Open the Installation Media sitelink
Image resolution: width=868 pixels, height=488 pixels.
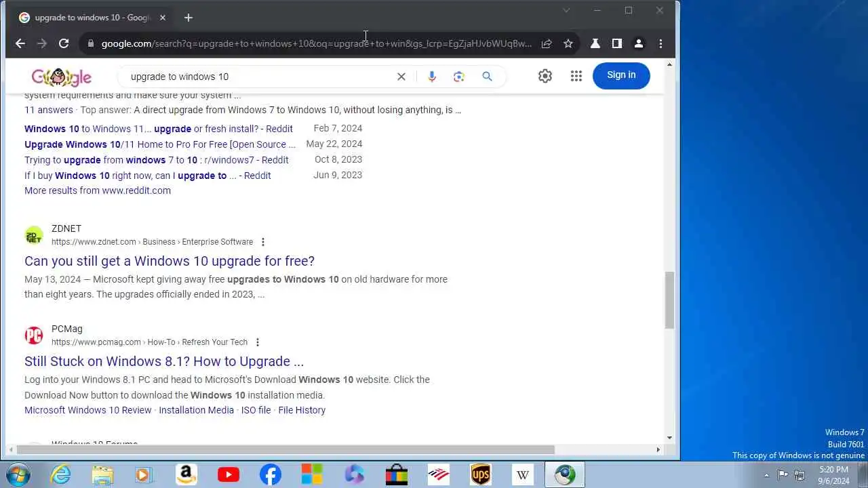coord(196,410)
